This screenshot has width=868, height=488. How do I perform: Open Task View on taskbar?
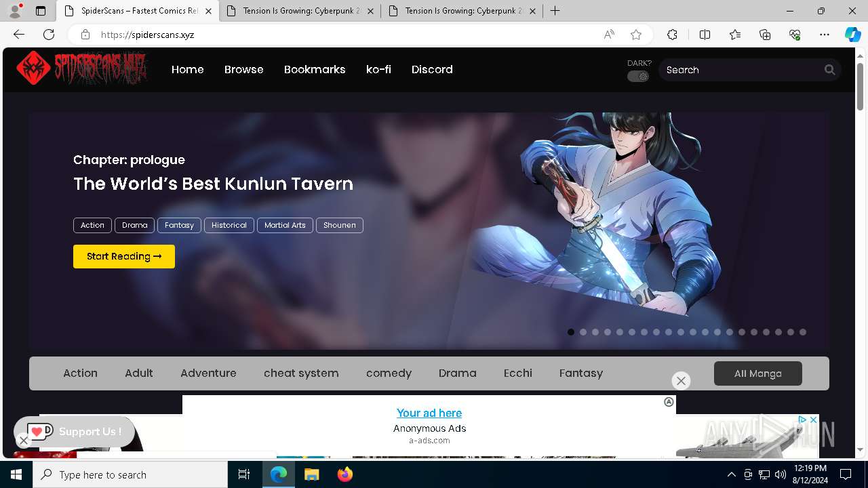tap(244, 474)
